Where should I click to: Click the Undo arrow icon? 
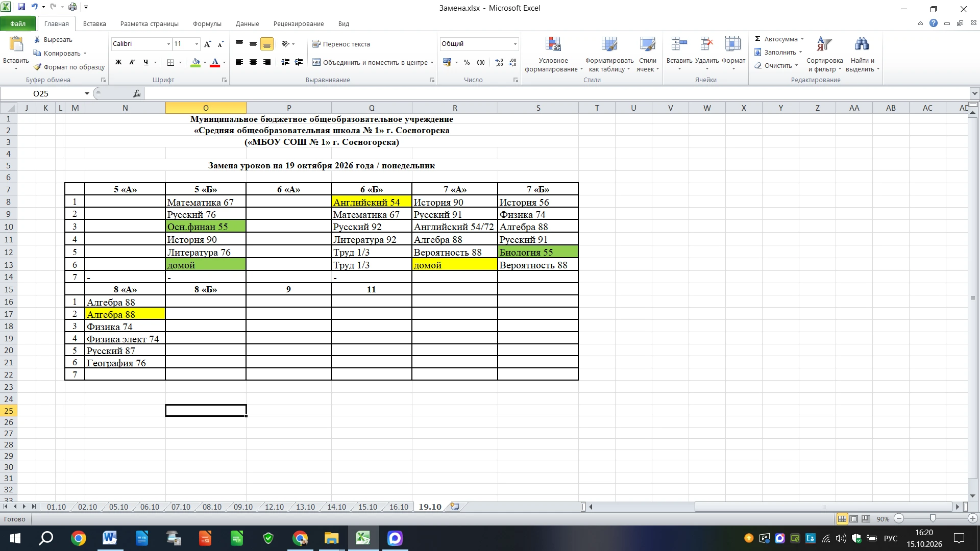(34, 7)
